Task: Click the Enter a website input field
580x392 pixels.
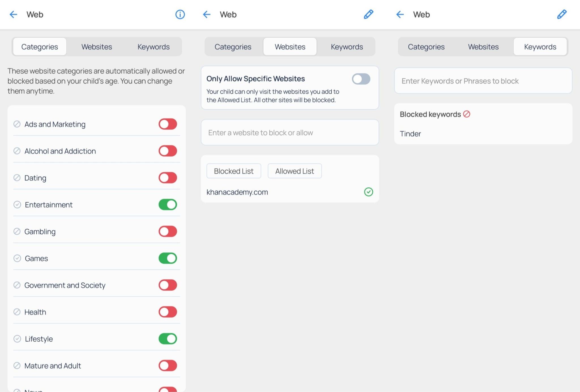Action: (x=290, y=132)
